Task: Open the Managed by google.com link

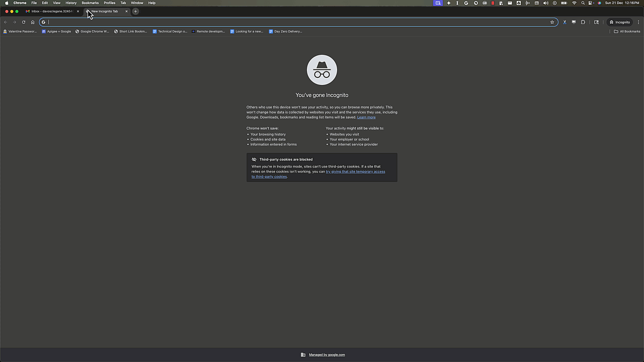Action: [327, 355]
